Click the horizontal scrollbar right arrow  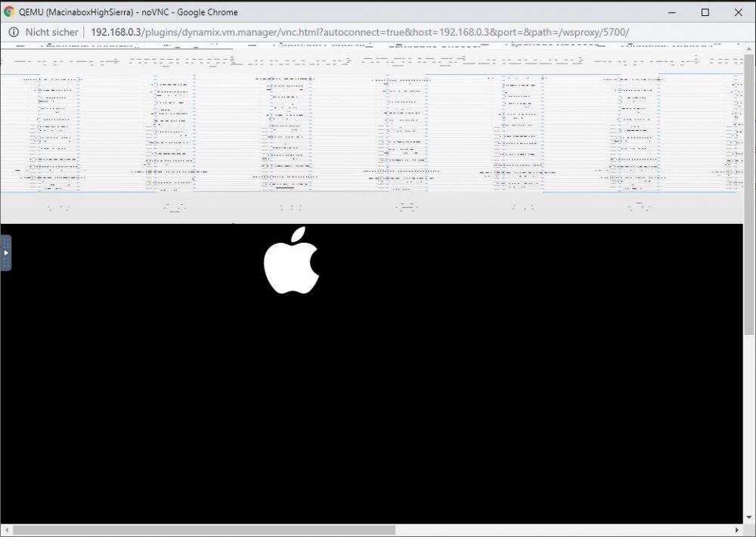tap(737, 529)
